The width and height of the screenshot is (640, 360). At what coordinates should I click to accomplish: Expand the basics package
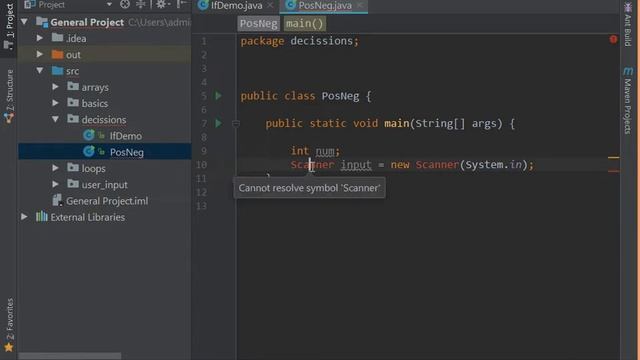point(56,103)
